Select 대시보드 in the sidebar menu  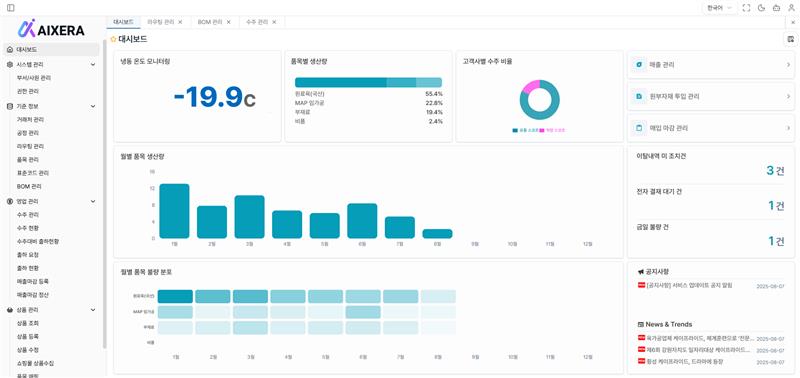pyautogui.click(x=51, y=49)
